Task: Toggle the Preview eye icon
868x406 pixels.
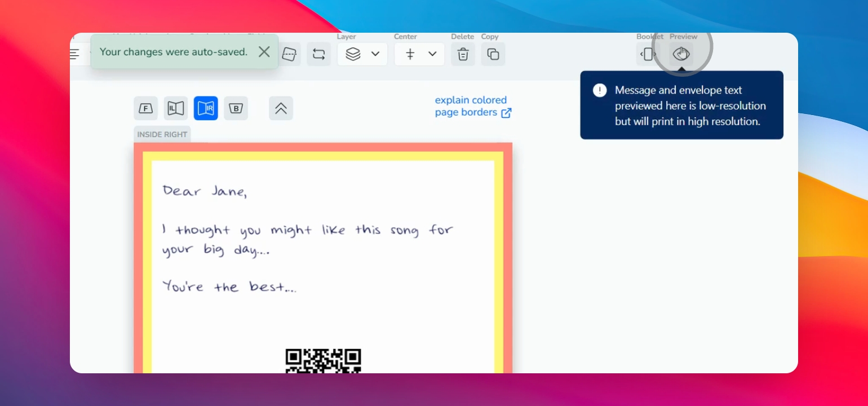Action: point(681,54)
